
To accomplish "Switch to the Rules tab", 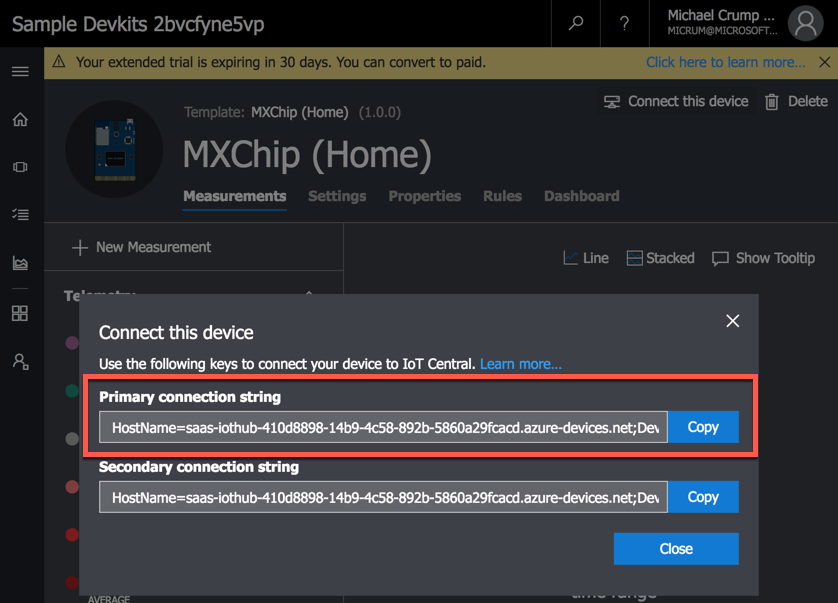I will pos(502,196).
